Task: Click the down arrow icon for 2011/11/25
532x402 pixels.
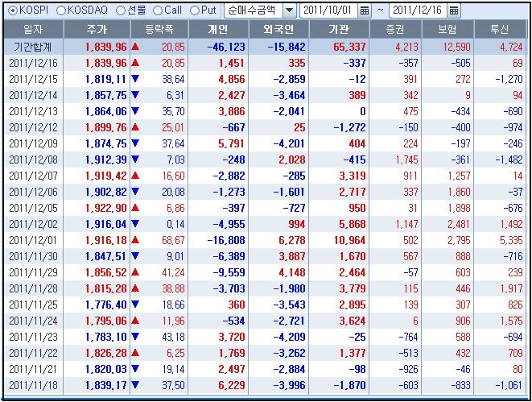Action: coord(135,305)
